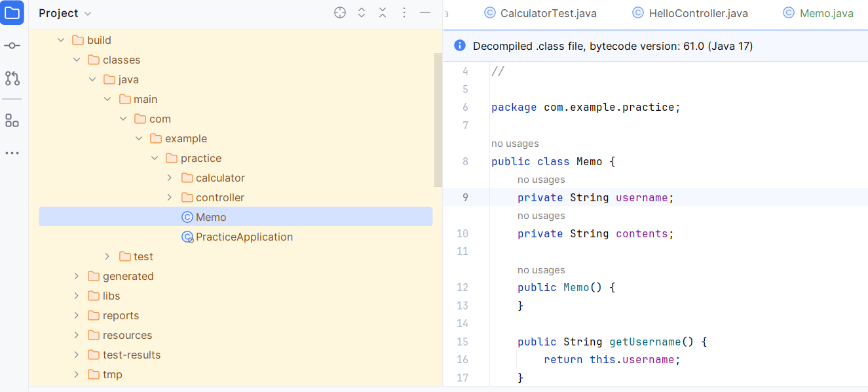868x392 pixels.
Task: Click 'no usages' hint above username field
Action: click(x=541, y=180)
